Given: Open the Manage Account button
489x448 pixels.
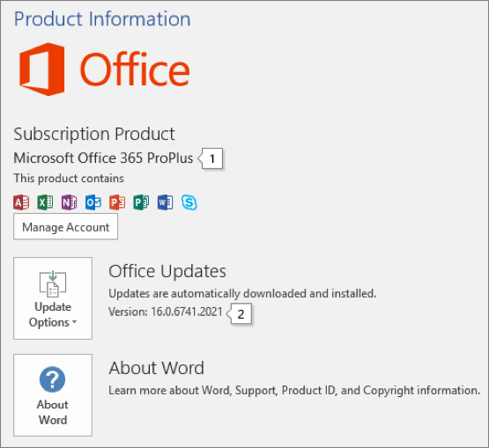Looking at the screenshot, I should pyautogui.click(x=65, y=226).
